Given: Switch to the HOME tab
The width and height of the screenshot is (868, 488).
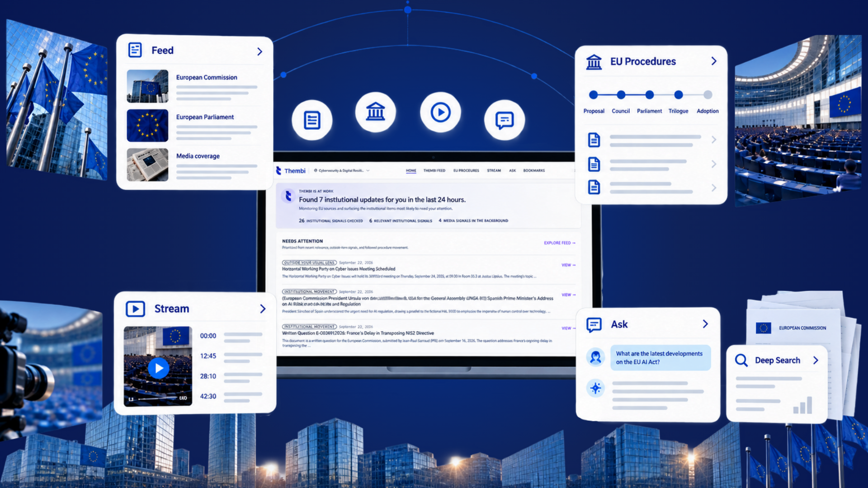Looking at the screenshot, I should pos(410,171).
